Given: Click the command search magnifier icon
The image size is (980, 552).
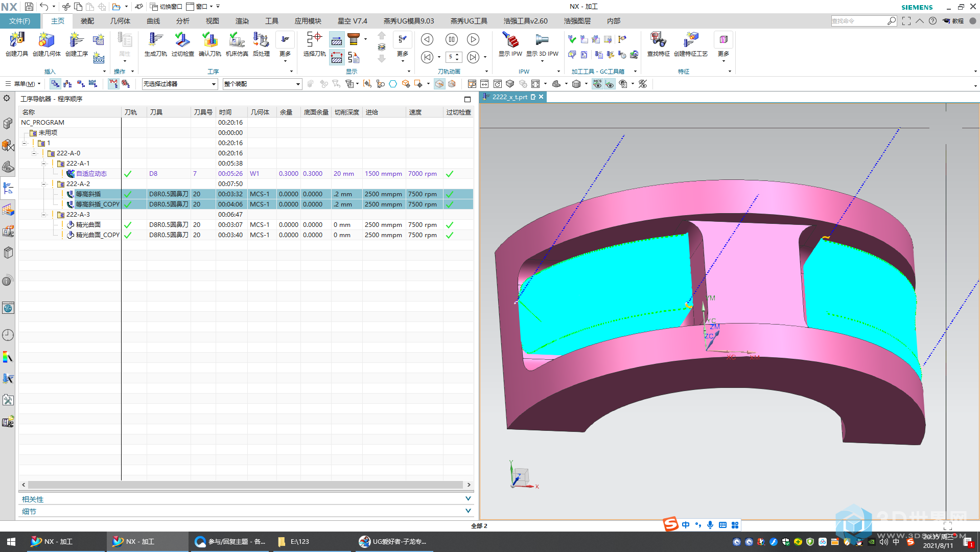Looking at the screenshot, I should tap(892, 21).
